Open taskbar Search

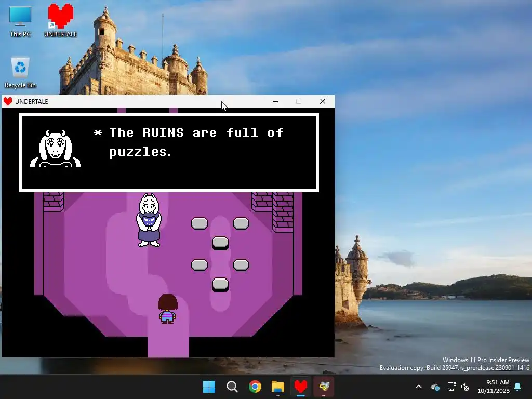[232, 387]
